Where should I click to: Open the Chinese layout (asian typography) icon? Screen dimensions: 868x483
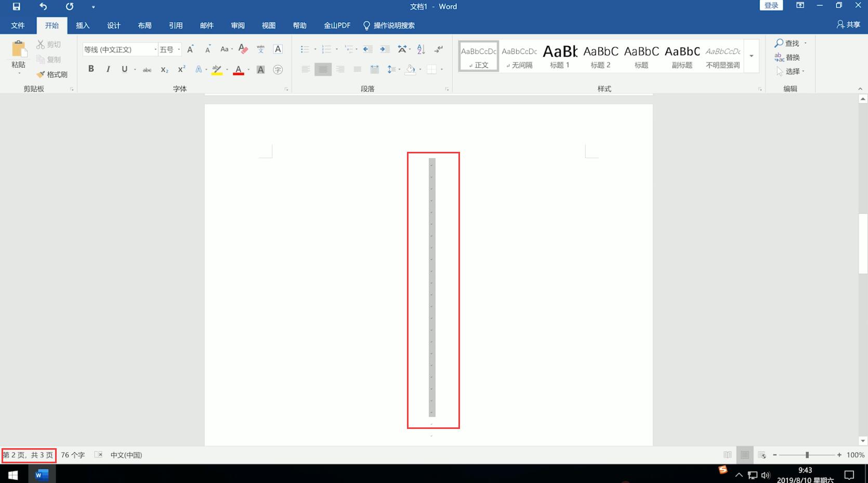403,49
